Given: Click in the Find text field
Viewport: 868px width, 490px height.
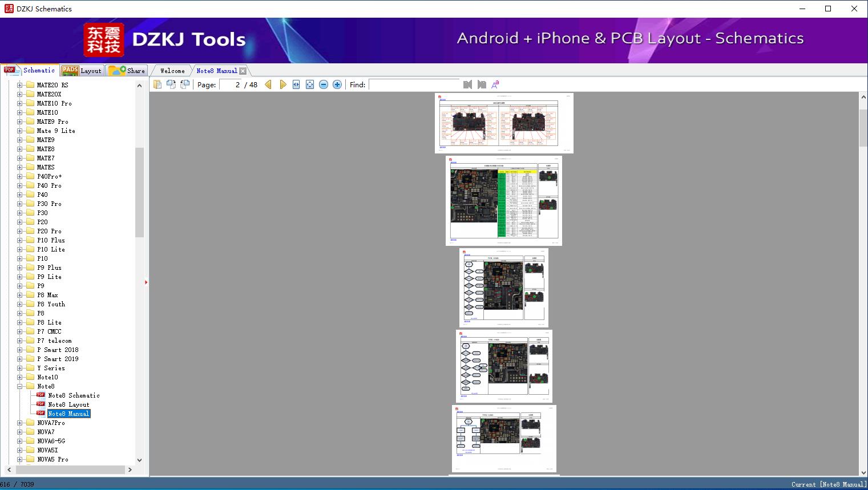Looking at the screenshot, I should (x=414, y=84).
